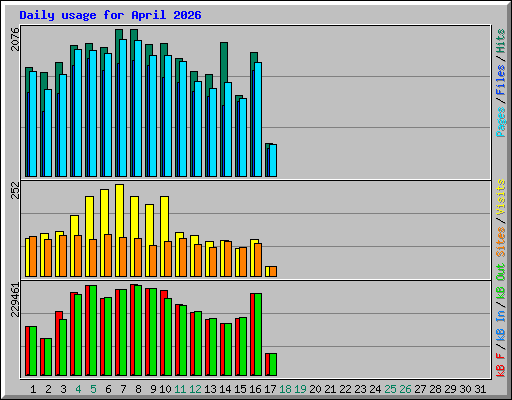Click the 'kB In' legend label

point(500,325)
